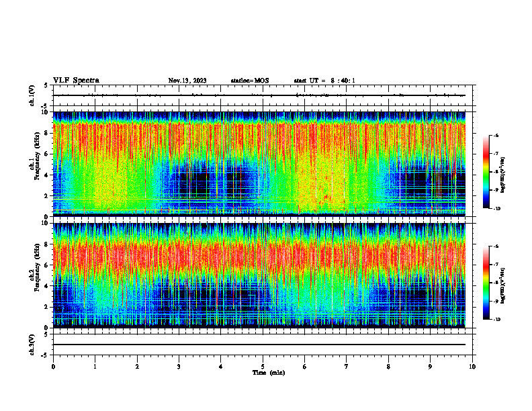This screenshot has height=411, width=532.
Task: Select the "start UT = 8:40:1" header text
Action: click(324, 81)
